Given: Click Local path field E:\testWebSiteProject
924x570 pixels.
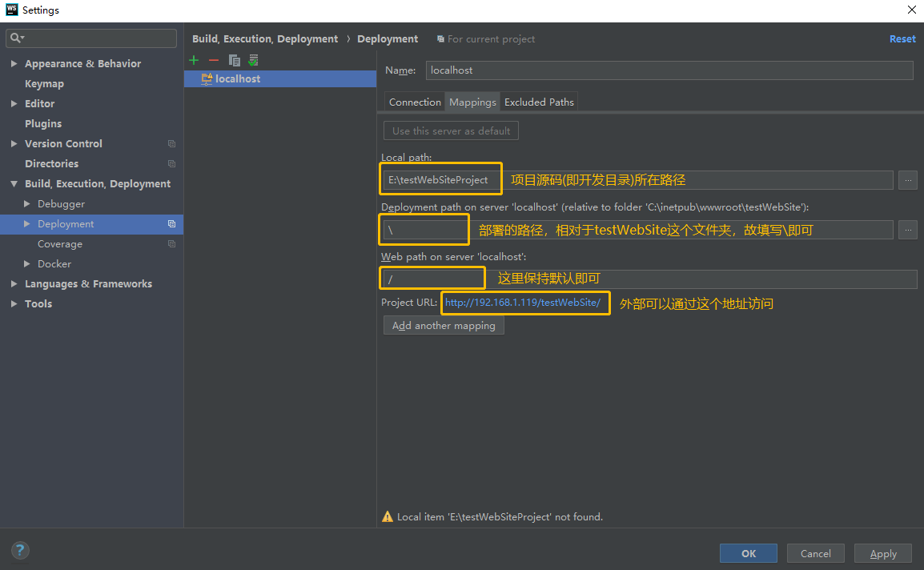Looking at the screenshot, I should coord(638,180).
